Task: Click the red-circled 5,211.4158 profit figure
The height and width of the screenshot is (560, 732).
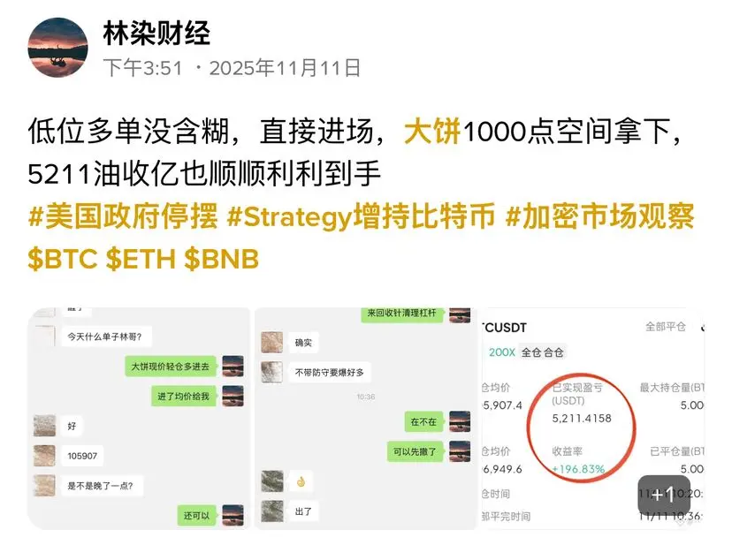Action: click(582, 419)
